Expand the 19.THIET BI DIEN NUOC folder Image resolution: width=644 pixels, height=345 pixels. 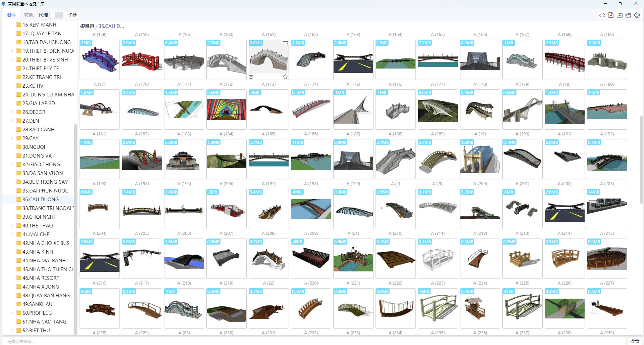pyautogui.click(x=12, y=51)
